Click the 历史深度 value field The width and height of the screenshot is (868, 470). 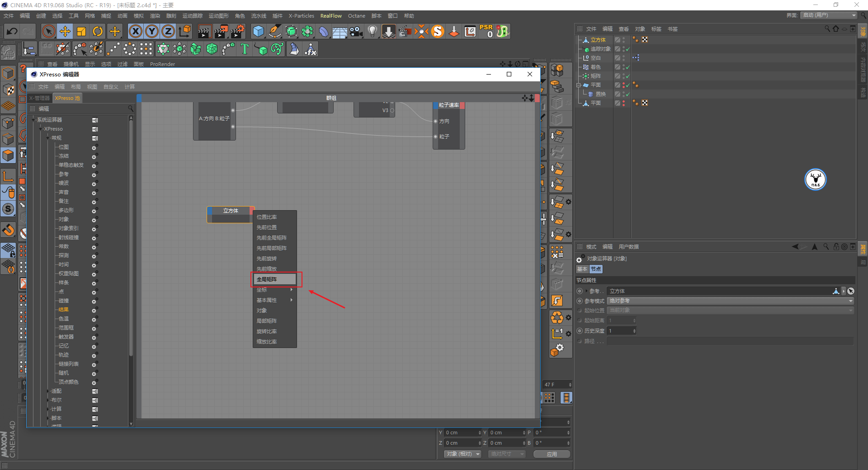(619, 331)
